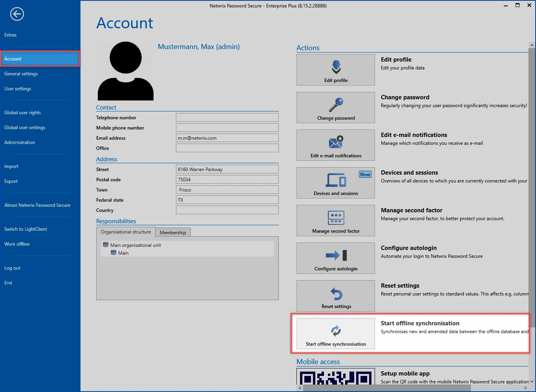This screenshot has height=392, width=536.
Task: Click the Postal code field
Action: 227,179
